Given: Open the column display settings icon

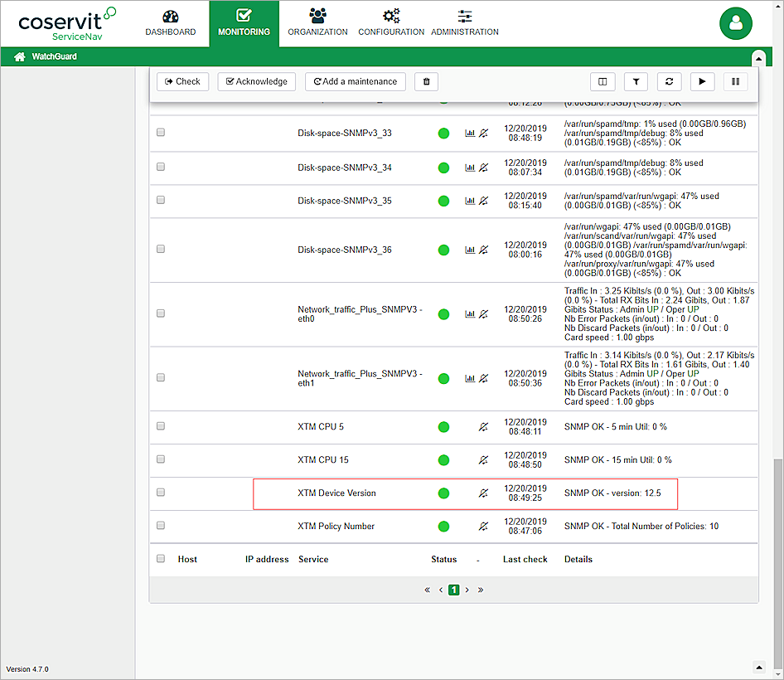Looking at the screenshot, I should (603, 81).
